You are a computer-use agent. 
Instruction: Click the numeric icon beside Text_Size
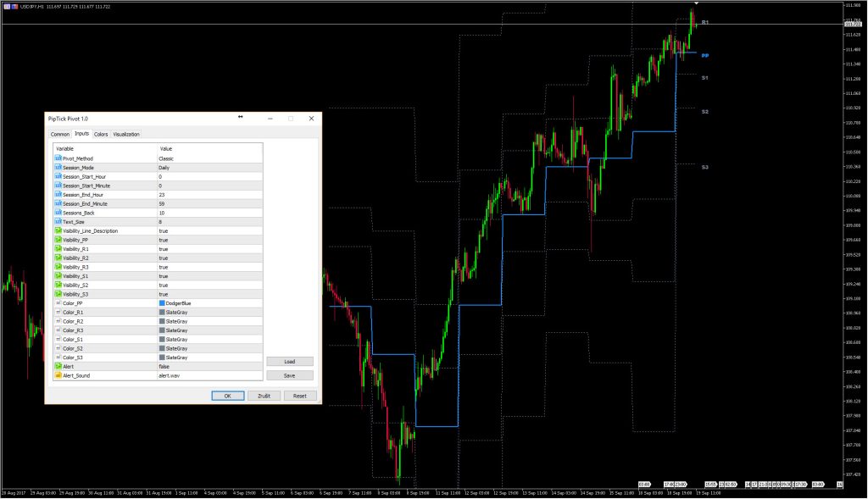coord(58,222)
